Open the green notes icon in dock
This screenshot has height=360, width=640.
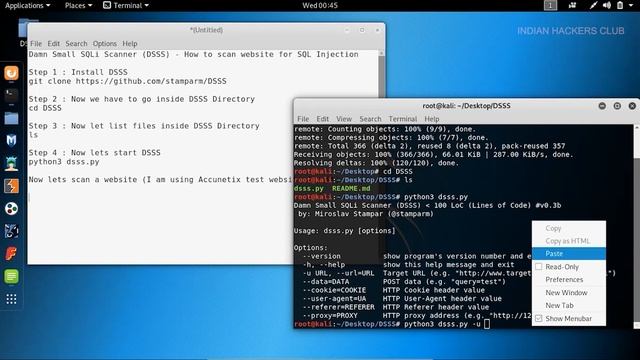click(11, 276)
